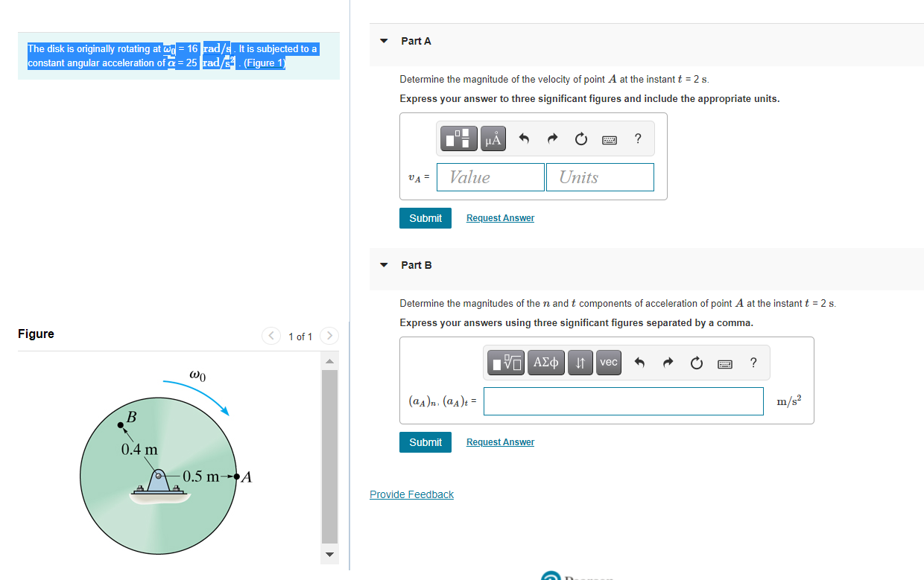Image resolution: width=924 pixels, height=580 pixels.
Task: Open the equation template palette in Part A
Action: pyautogui.click(x=458, y=138)
